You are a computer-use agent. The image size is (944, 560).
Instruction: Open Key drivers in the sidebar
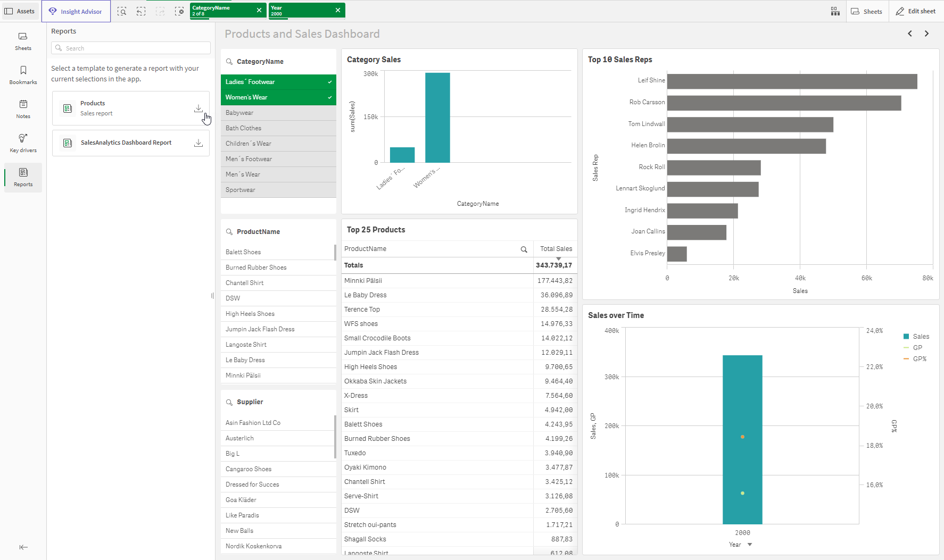pyautogui.click(x=23, y=143)
